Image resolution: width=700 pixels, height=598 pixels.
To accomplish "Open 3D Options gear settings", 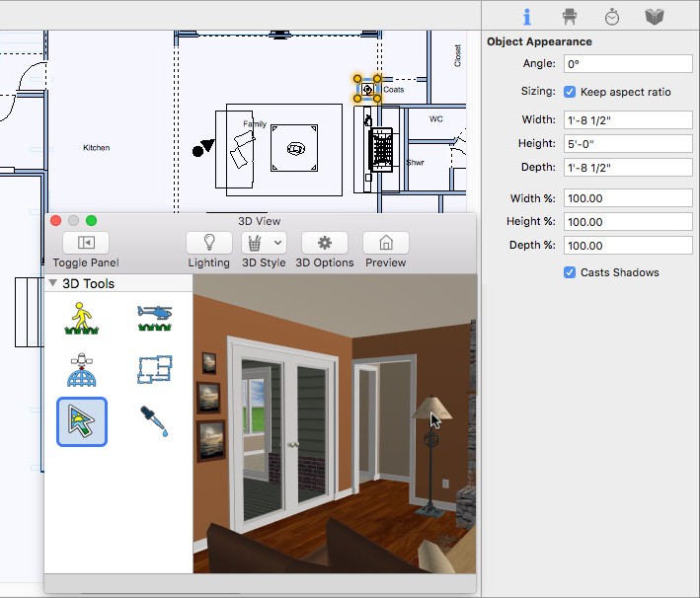I will (325, 243).
